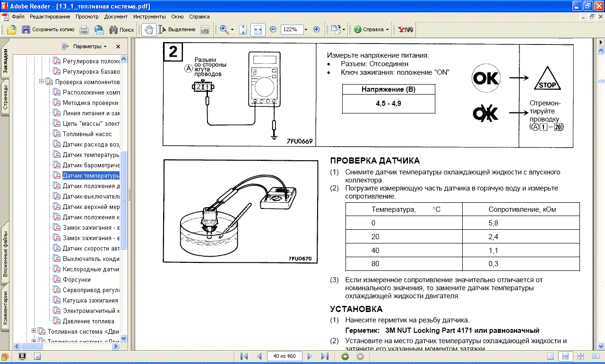The image size is (605, 364).
Task: Open the zoom percentage dropdown
Action: tap(306, 29)
